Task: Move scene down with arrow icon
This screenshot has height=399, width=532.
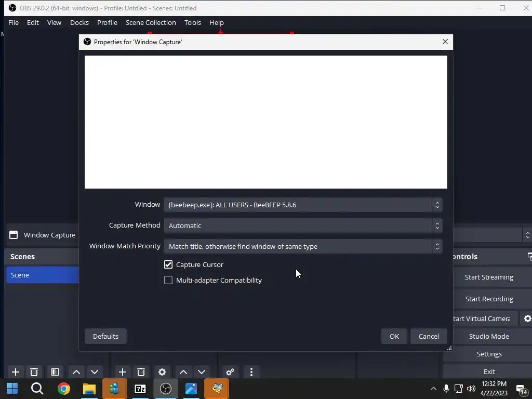Action: coord(95,372)
